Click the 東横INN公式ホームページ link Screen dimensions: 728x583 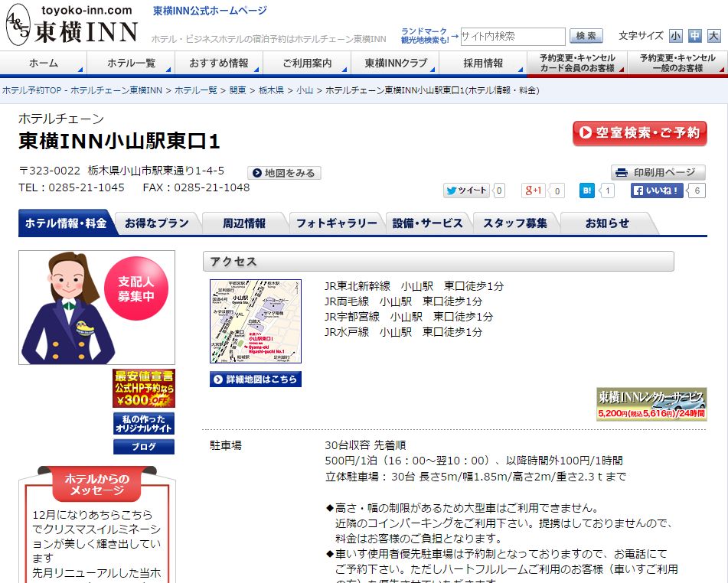coord(210,11)
